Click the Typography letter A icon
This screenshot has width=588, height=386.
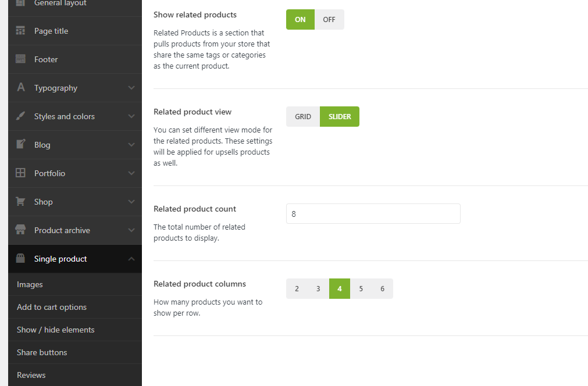pyautogui.click(x=21, y=88)
